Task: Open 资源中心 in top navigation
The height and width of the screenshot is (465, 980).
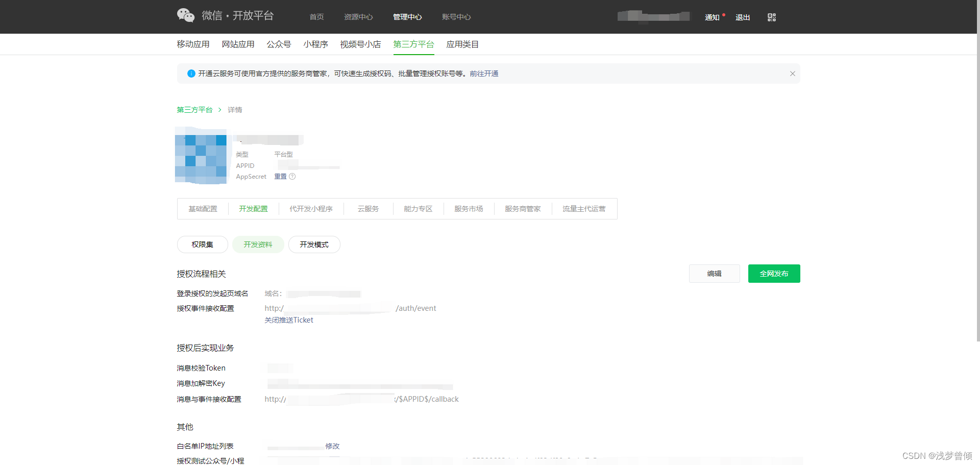Action: click(x=358, y=17)
